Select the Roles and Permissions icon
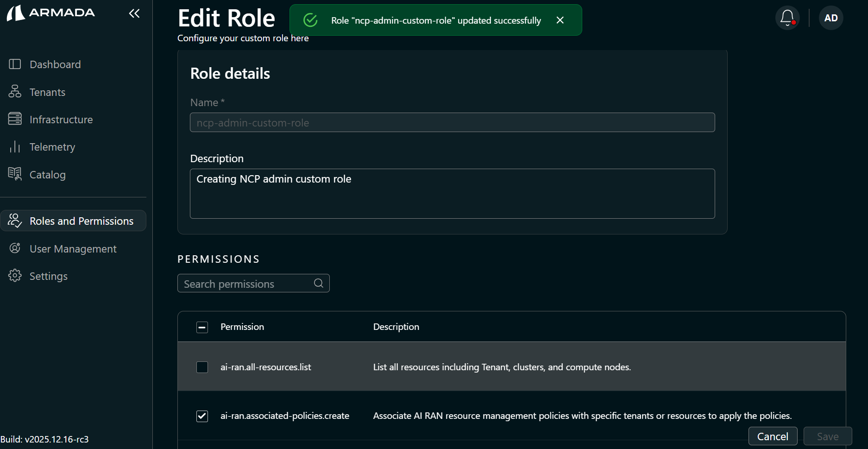The image size is (868, 449). pyautogui.click(x=14, y=221)
